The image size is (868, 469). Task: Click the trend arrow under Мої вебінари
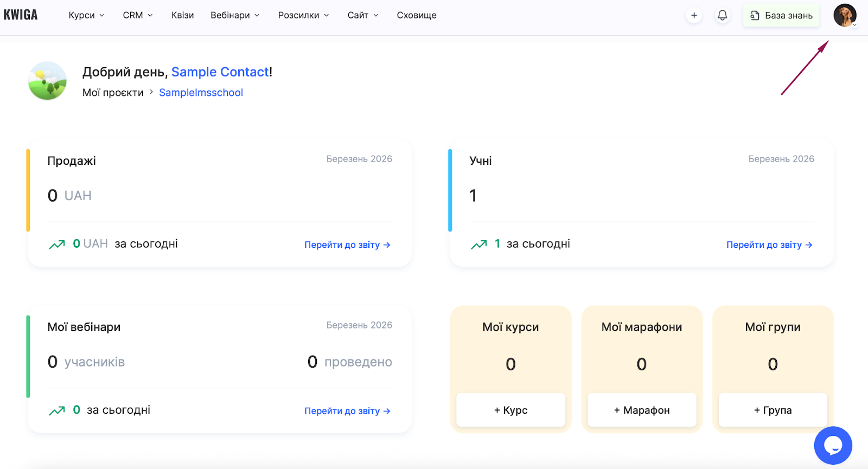pos(57,411)
